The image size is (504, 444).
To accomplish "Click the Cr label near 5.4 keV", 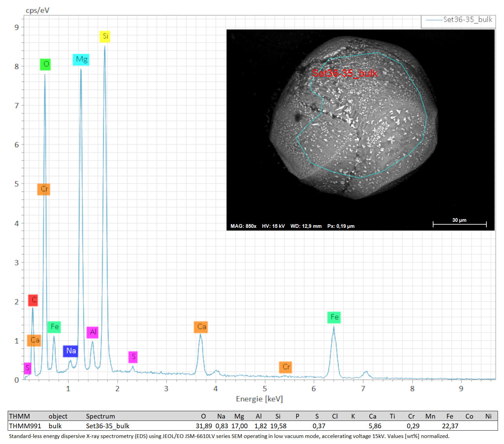I will click(x=286, y=367).
